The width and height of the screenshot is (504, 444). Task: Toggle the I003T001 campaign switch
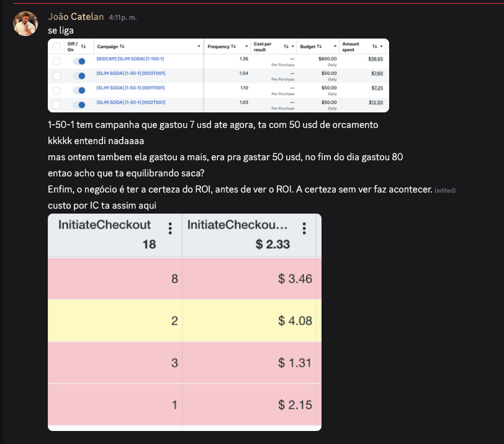(79, 76)
